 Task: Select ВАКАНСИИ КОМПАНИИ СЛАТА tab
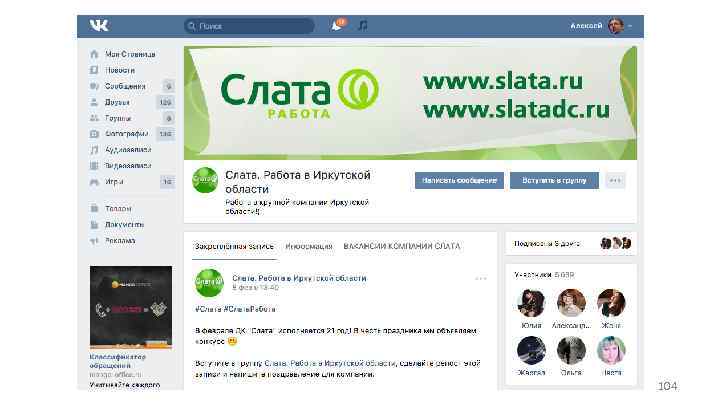click(x=402, y=247)
